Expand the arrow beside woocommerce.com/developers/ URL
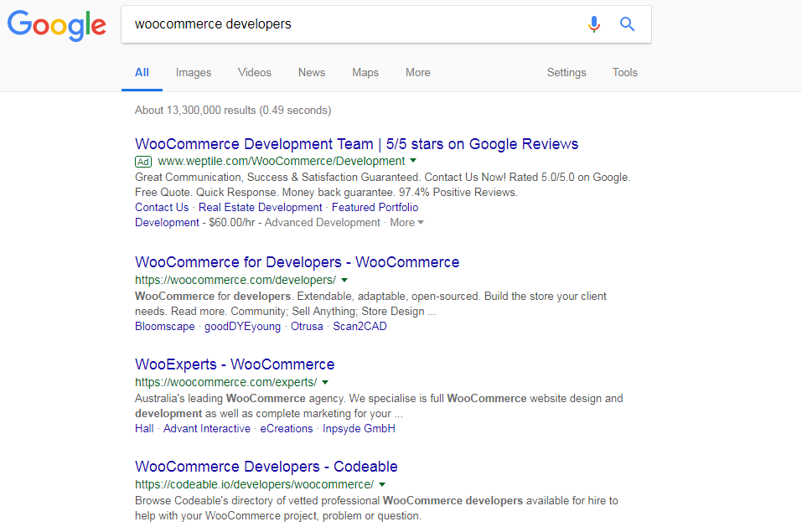The height and width of the screenshot is (532, 802). pos(344,280)
